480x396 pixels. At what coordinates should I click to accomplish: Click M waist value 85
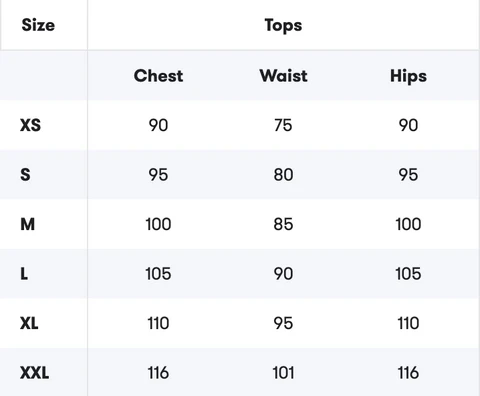coord(283,224)
